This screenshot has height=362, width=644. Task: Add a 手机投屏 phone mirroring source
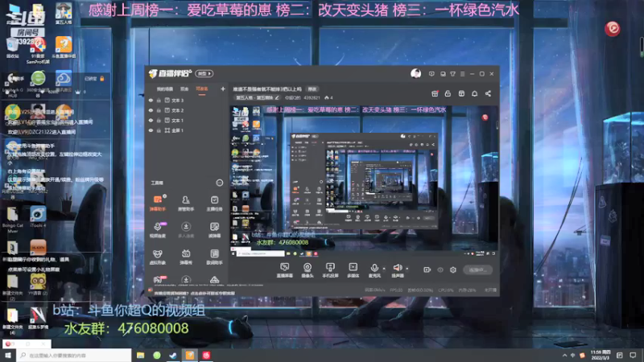(330, 270)
